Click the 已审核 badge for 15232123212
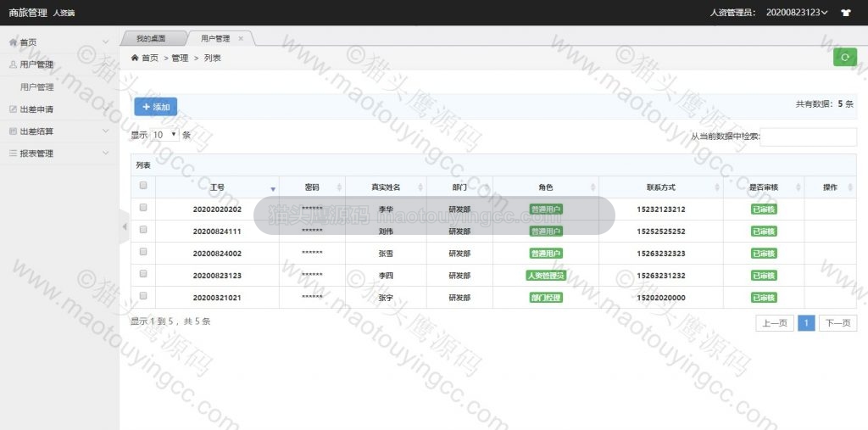The height and width of the screenshot is (430, 868). tap(764, 209)
